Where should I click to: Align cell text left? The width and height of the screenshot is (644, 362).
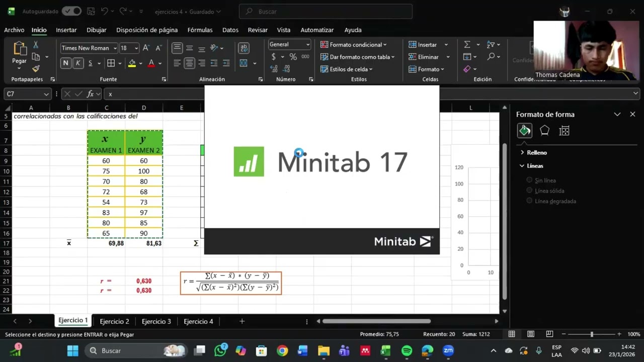pyautogui.click(x=177, y=63)
